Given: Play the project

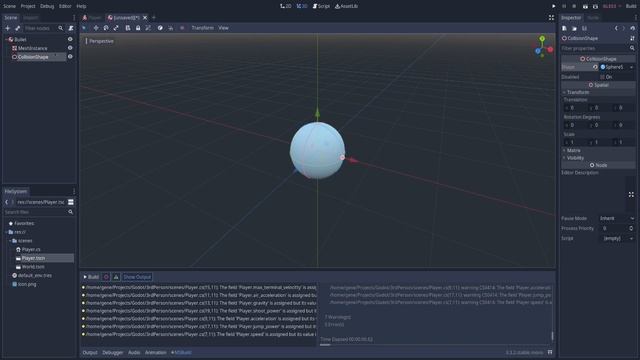Looking at the screenshot, I should tap(553, 6).
